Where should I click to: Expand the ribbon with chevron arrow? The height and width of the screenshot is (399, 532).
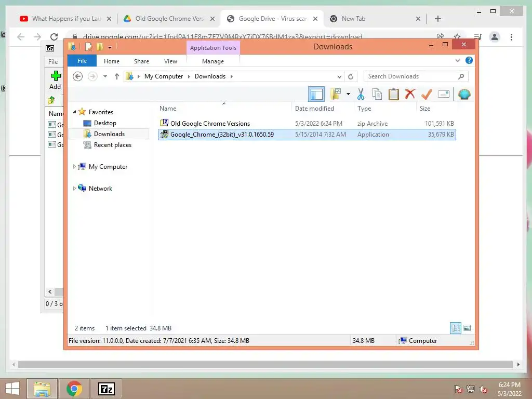(x=457, y=60)
